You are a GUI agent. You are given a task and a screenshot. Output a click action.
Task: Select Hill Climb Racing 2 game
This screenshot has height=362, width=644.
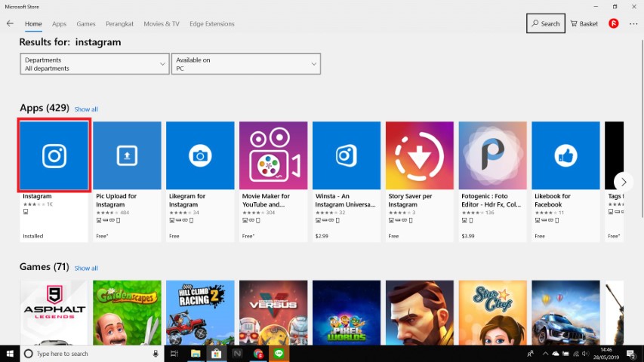click(200, 312)
